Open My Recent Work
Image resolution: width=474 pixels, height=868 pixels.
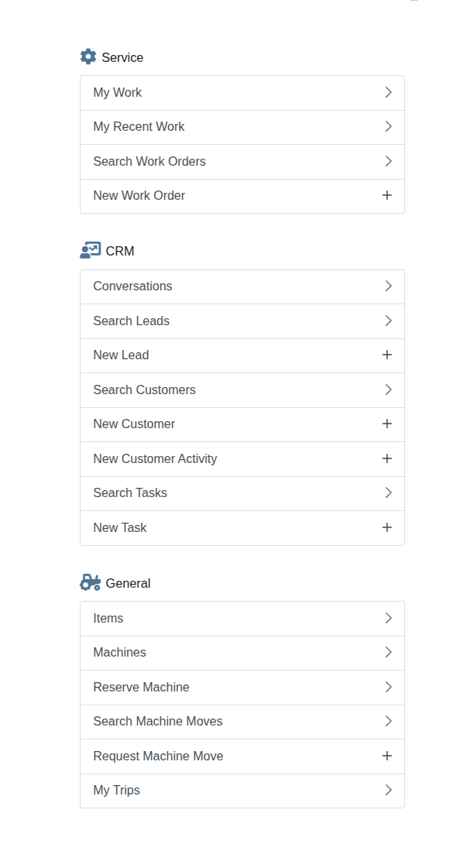[242, 127]
